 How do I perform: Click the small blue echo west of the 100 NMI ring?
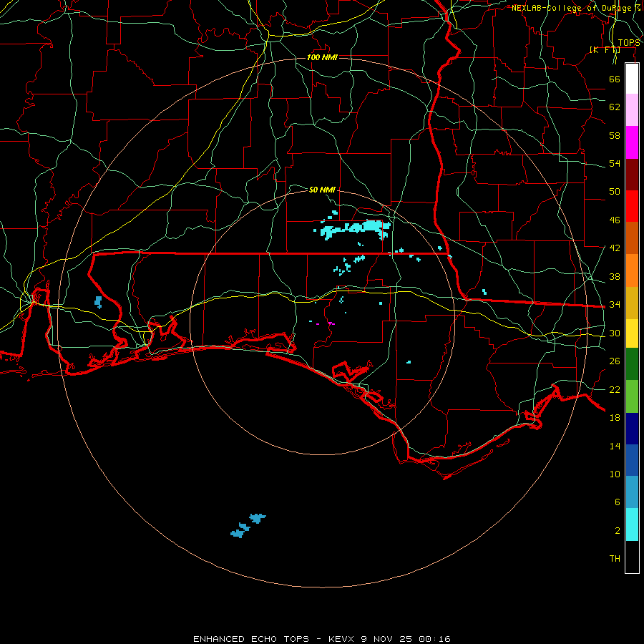pyautogui.click(x=98, y=302)
